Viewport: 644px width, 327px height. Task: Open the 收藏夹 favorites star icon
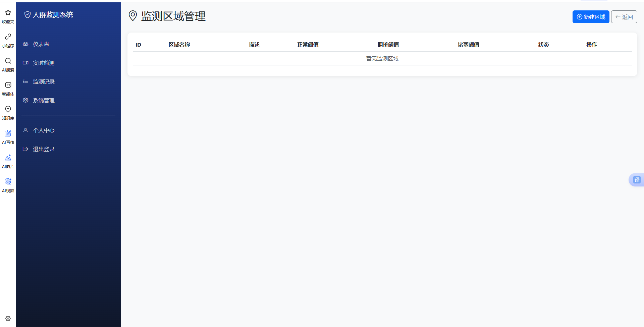[x=8, y=13]
